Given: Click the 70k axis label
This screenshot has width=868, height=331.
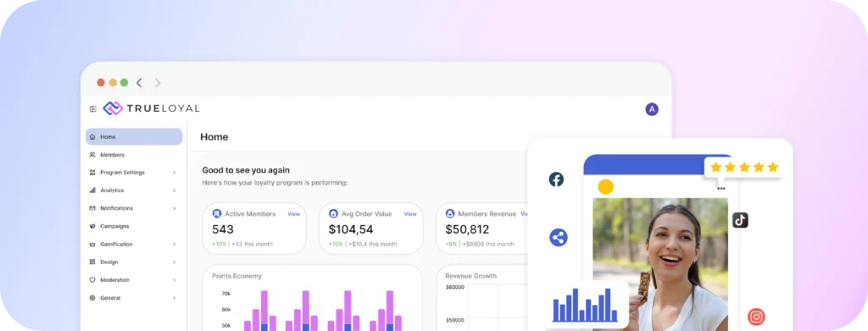Looking at the screenshot, I should pos(225,294).
